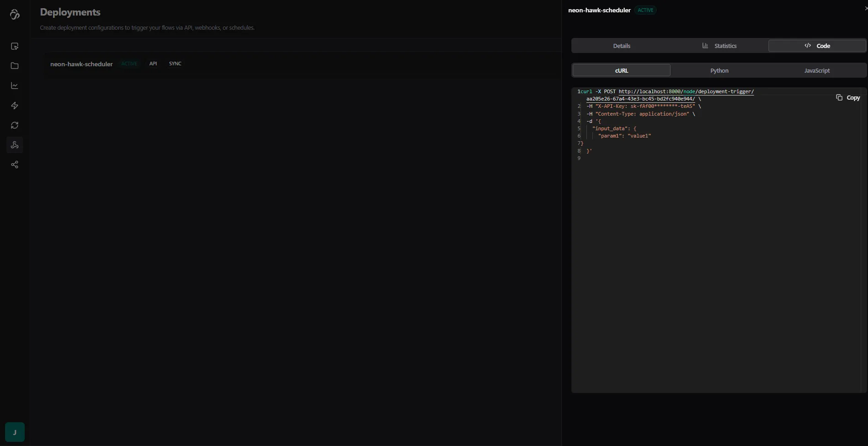The height and width of the screenshot is (446, 868).
Task: Click the J user avatar
Action: (15, 432)
